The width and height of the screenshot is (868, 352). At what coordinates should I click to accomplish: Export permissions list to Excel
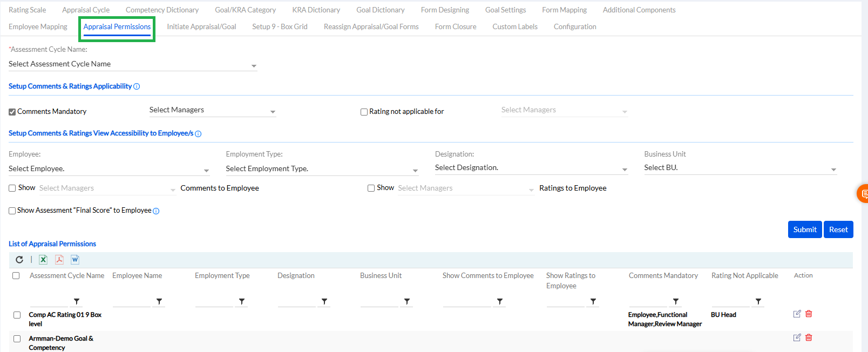[x=43, y=260]
